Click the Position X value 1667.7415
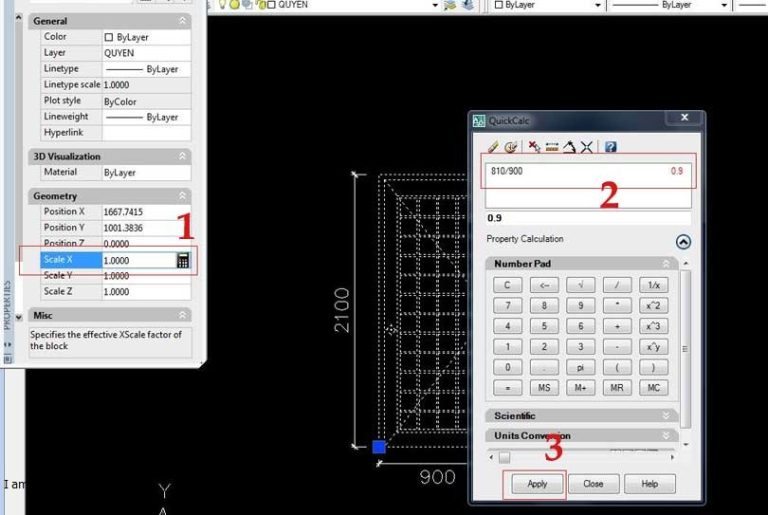 click(146, 212)
